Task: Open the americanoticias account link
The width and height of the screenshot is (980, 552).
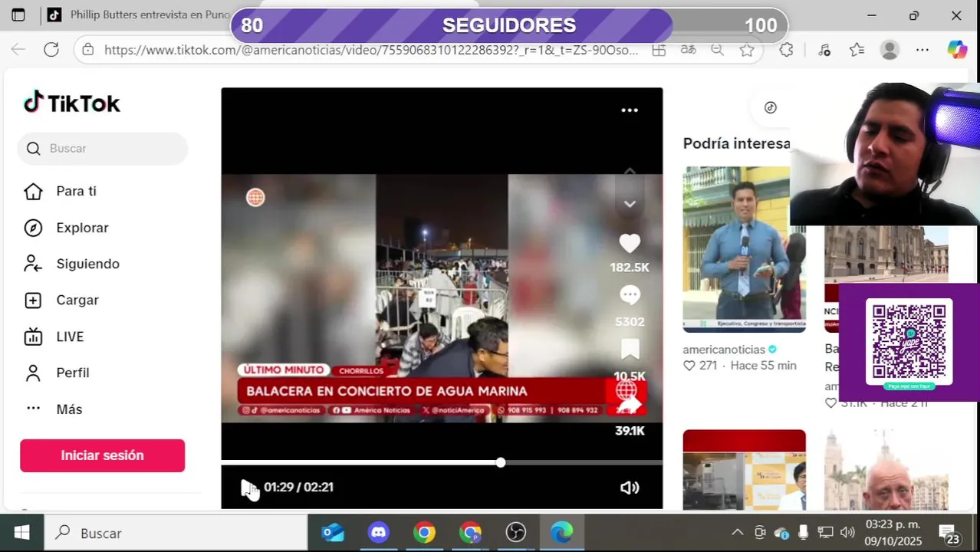Action: point(724,350)
